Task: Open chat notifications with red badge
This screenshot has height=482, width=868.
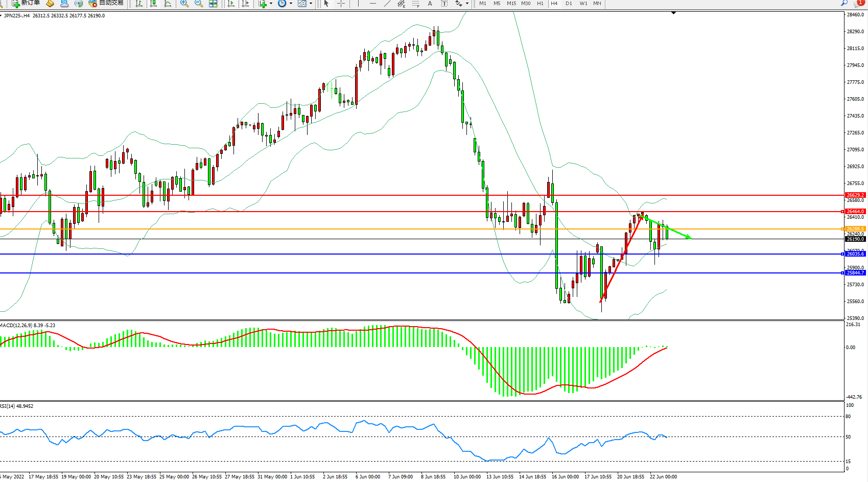Action: (x=859, y=3)
